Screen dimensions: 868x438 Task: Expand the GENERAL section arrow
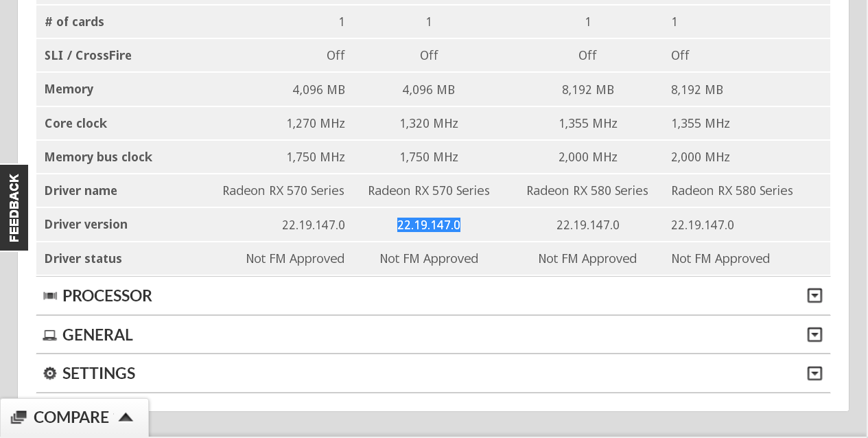point(814,335)
